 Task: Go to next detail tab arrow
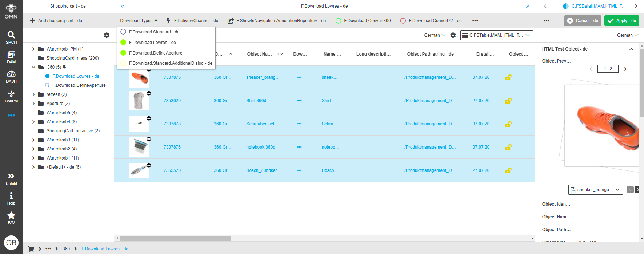[x=636, y=6]
